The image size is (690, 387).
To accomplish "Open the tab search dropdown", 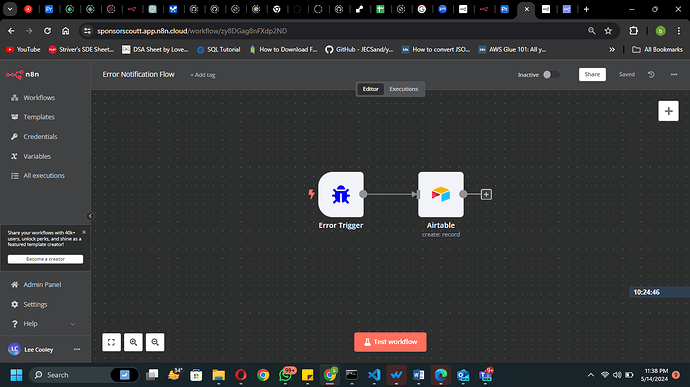I will (x=10, y=9).
